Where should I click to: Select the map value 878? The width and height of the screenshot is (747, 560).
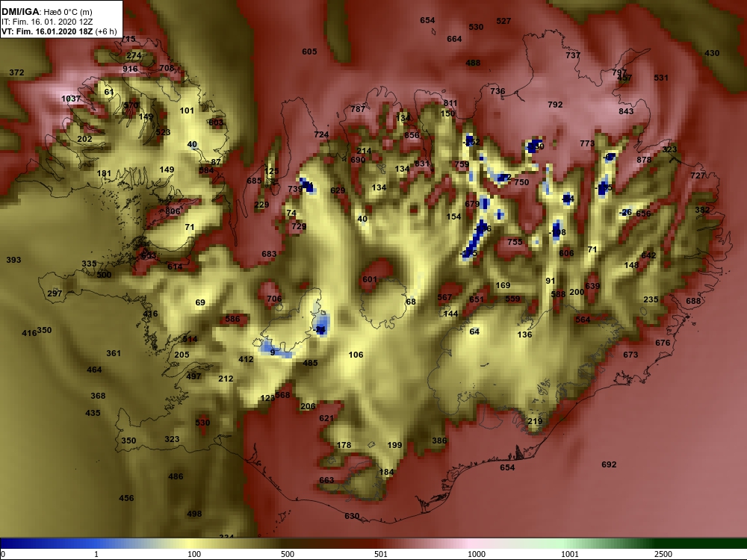(x=644, y=160)
